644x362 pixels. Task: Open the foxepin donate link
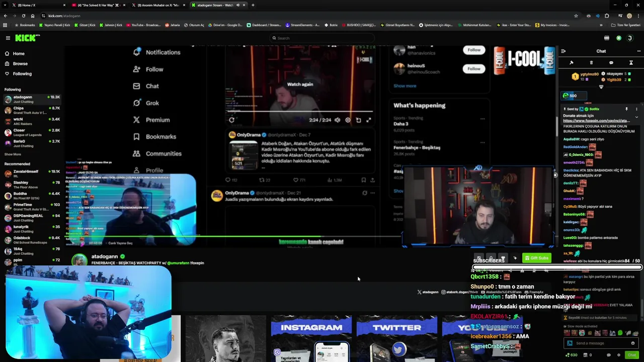click(596, 121)
